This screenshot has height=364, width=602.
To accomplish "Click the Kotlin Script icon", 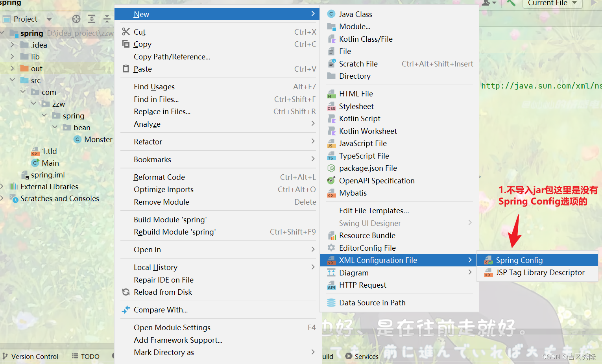I will [x=331, y=118].
